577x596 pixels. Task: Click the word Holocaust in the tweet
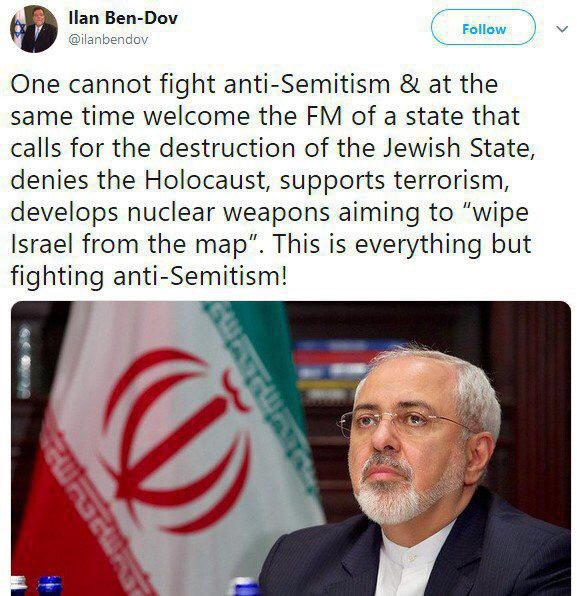pos(205,180)
